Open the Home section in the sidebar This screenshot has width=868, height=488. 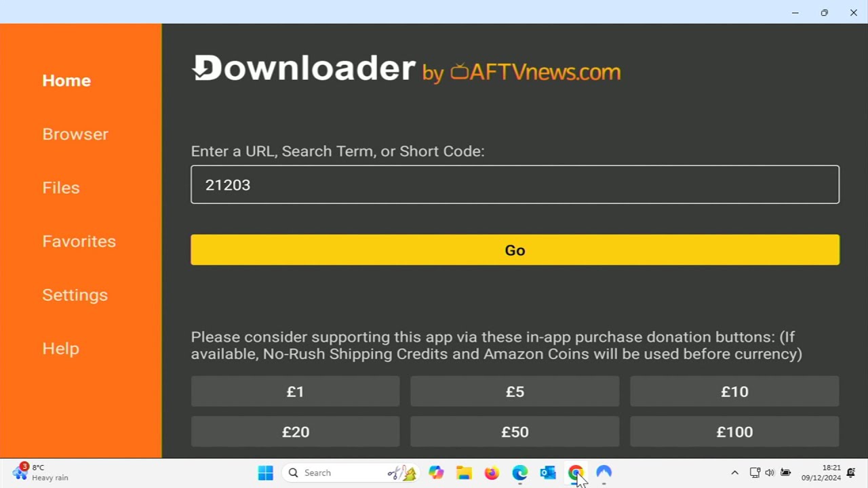[x=66, y=81]
